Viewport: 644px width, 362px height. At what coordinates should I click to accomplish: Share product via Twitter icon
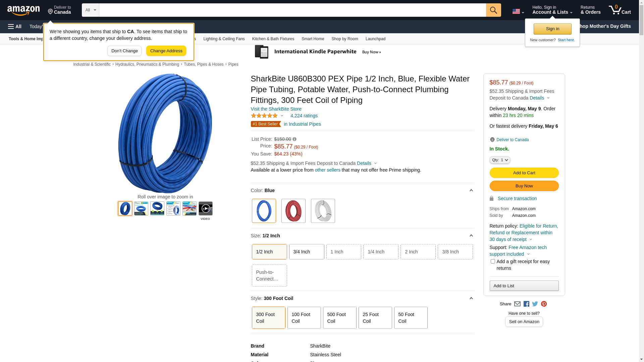[535, 304]
